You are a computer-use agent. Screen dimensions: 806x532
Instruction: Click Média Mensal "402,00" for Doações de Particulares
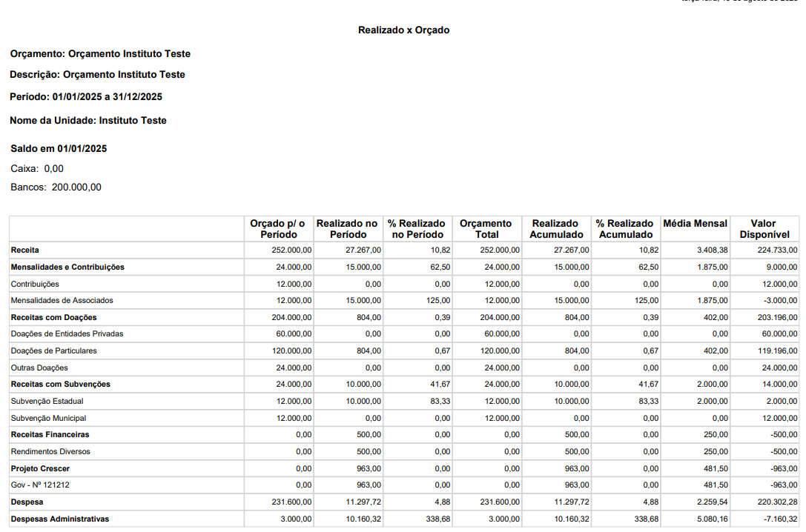coord(716,350)
